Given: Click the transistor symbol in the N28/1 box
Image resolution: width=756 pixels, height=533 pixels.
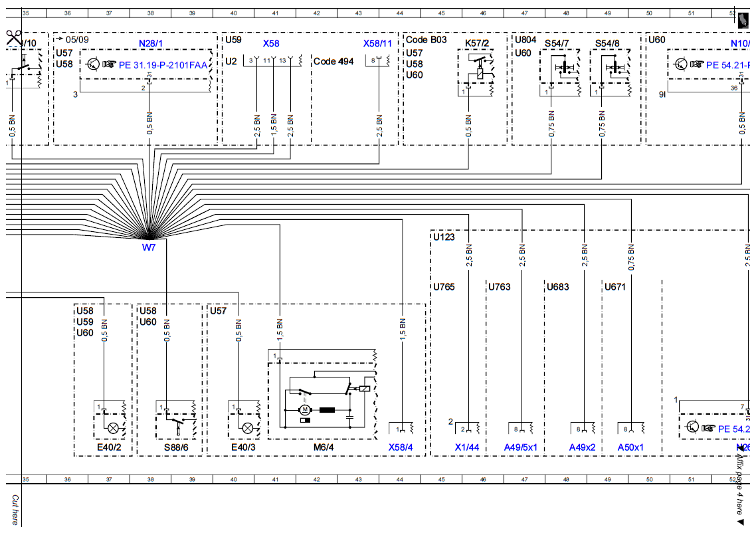Looking at the screenshot, I should (x=92, y=64).
